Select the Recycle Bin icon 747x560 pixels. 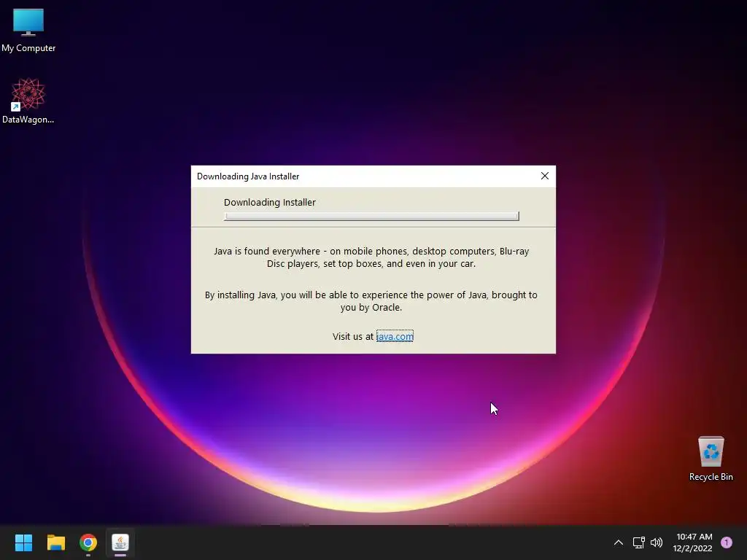[x=711, y=459]
